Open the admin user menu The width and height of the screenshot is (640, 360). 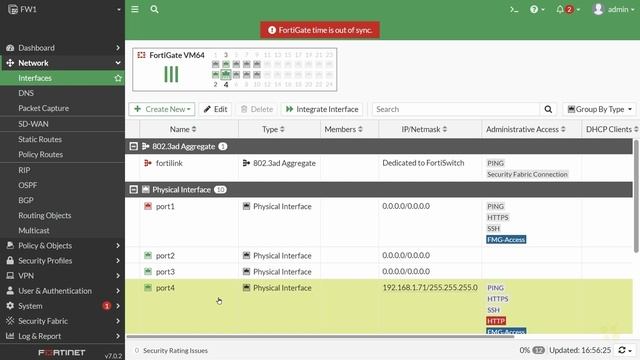[613, 9]
